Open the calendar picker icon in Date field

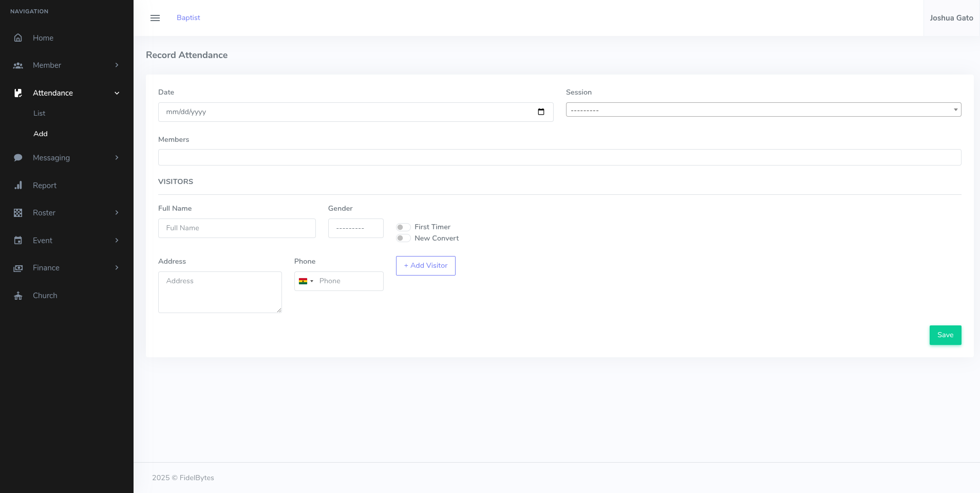click(x=541, y=112)
